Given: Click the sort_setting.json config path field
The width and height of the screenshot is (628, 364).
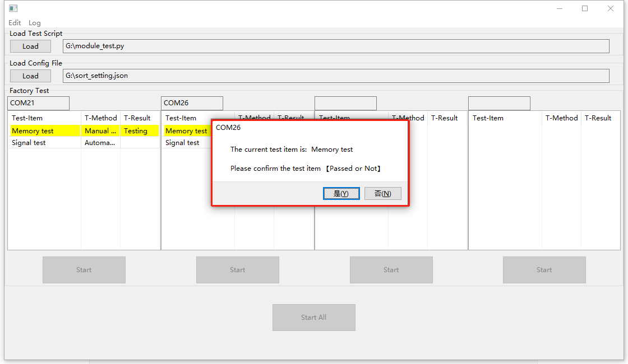Looking at the screenshot, I should point(335,76).
